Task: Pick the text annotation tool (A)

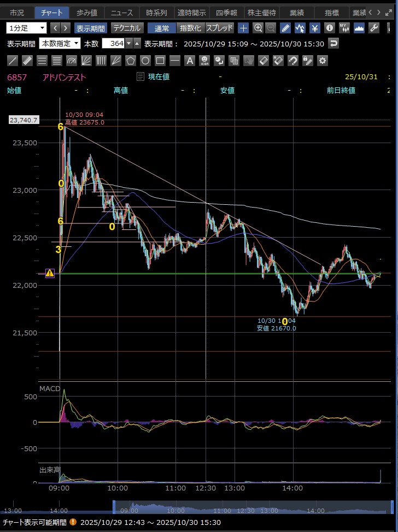Action: coord(190,61)
